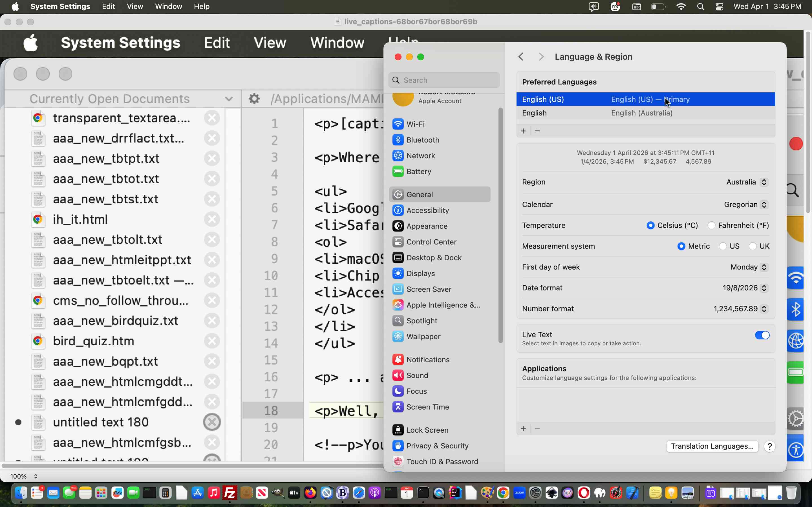Image resolution: width=812 pixels, height=507 pixels.
Task: Open Displays settings pane
Action: [x=420, y=273]
